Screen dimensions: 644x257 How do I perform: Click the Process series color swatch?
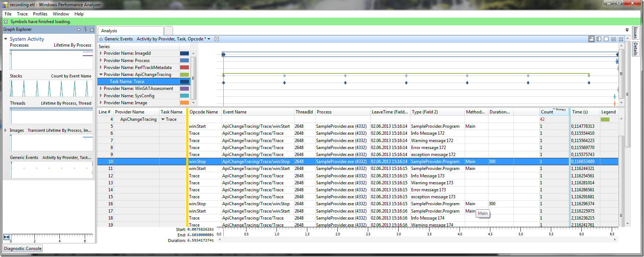coord(184,61)
